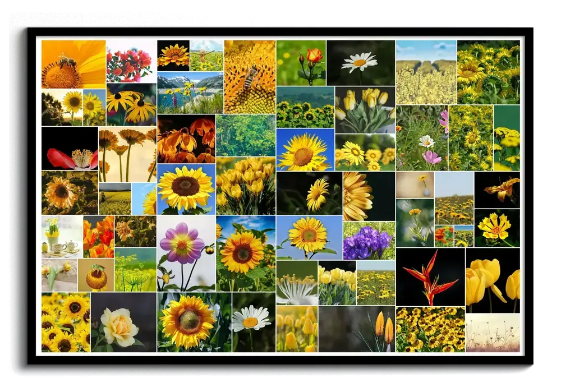Click the orange gerbera stems on cream photo
561x392 pixels.
tap(127, 155)
